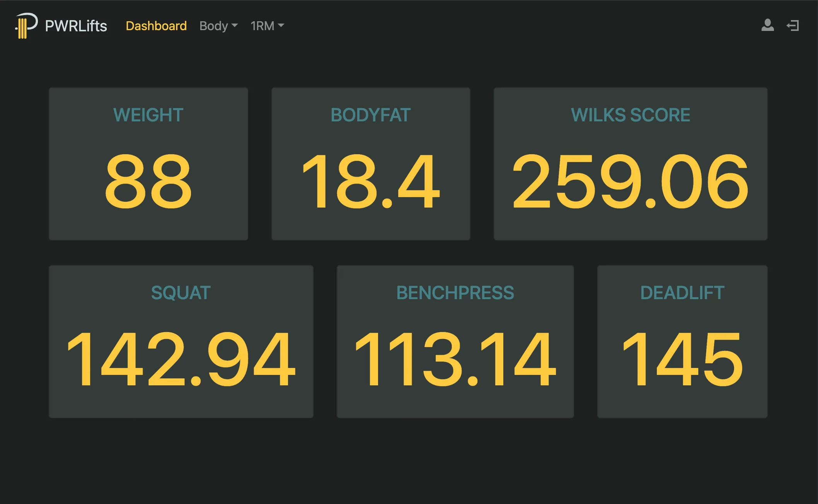Select the bodyfat value 18.4
818x504 pixels.
coord(371,181)
